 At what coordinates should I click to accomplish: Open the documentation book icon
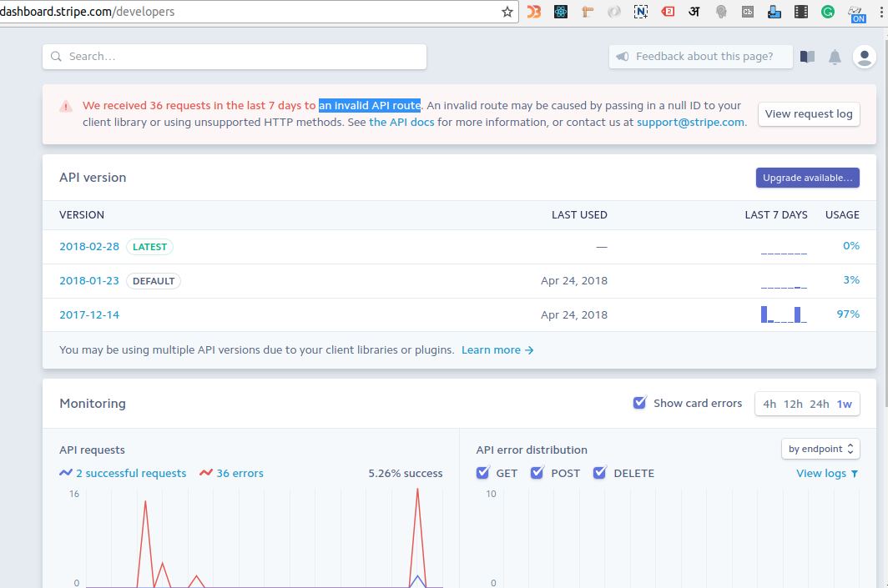[807, 57]
